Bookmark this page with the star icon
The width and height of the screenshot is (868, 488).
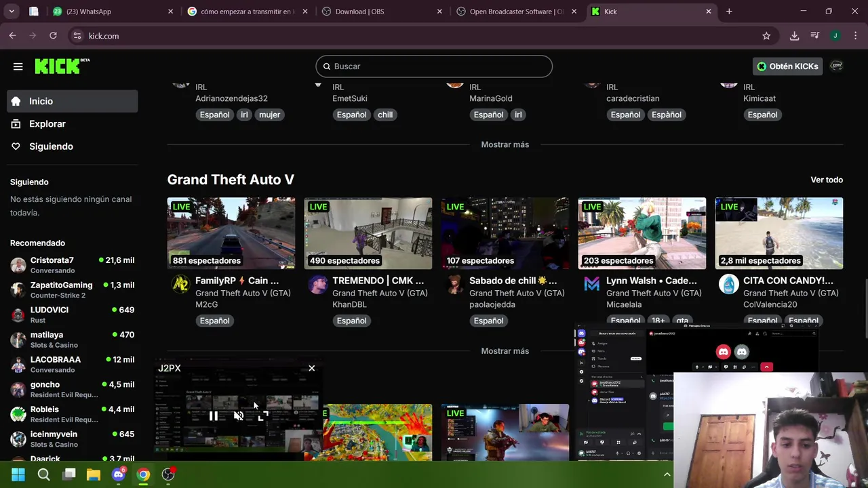tap(766, 36)
